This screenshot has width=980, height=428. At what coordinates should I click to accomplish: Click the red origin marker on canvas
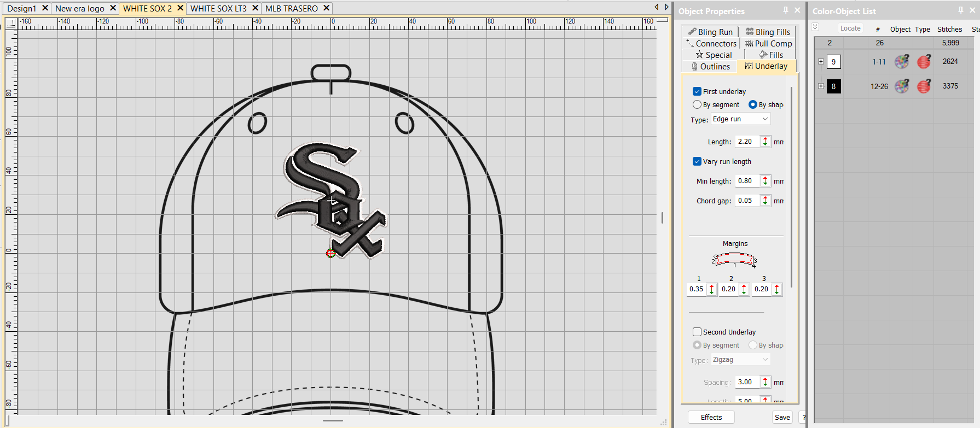(330, 253)
